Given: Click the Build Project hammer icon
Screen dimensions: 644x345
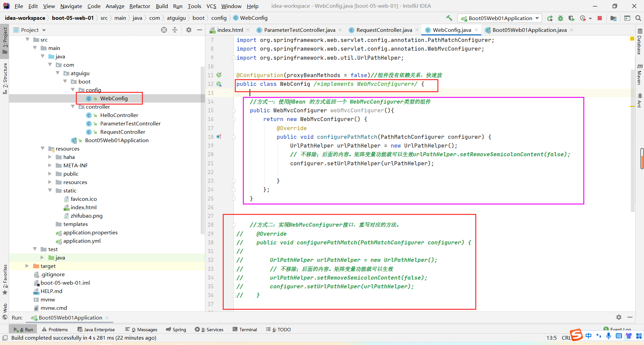Looking at the screenshot, I should 449,18.
